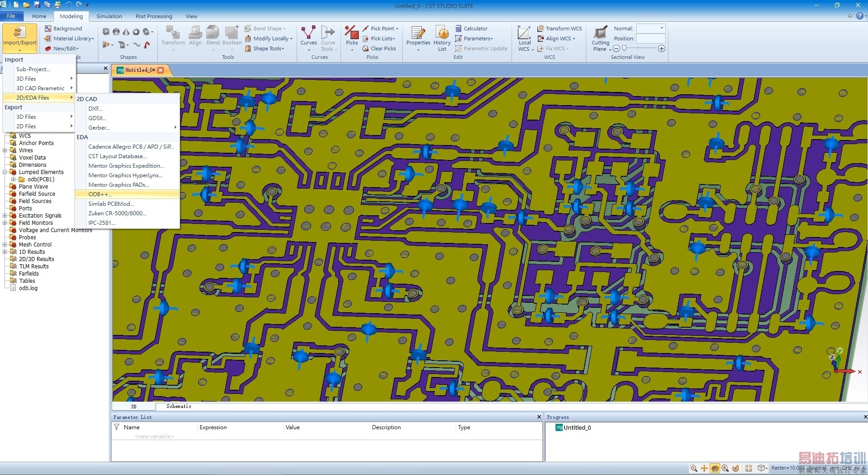Screen dimensions: 868x475
Task: Click Transform WCS
Action: point(560,29)
